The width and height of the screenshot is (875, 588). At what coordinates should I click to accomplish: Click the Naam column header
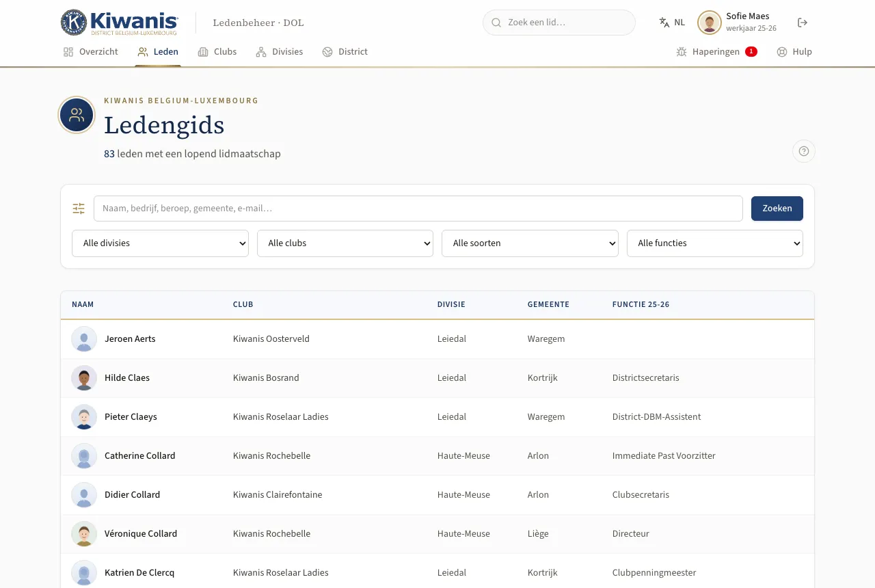coord(83,305)
